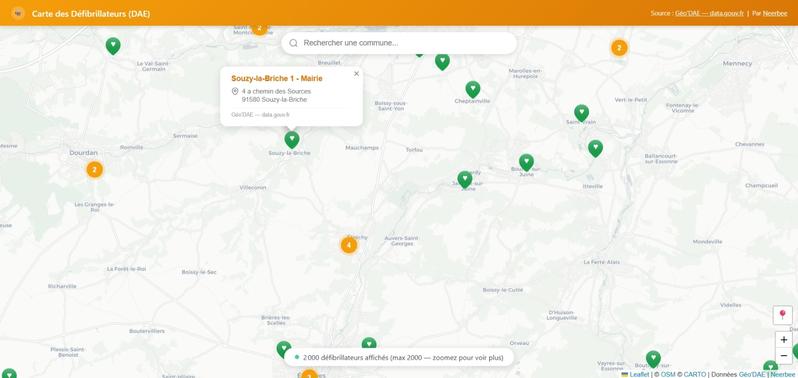Click the 'Auvers-Saint-Georges' map label
Viewport: 798px width, 378px height.
[402, 241]
